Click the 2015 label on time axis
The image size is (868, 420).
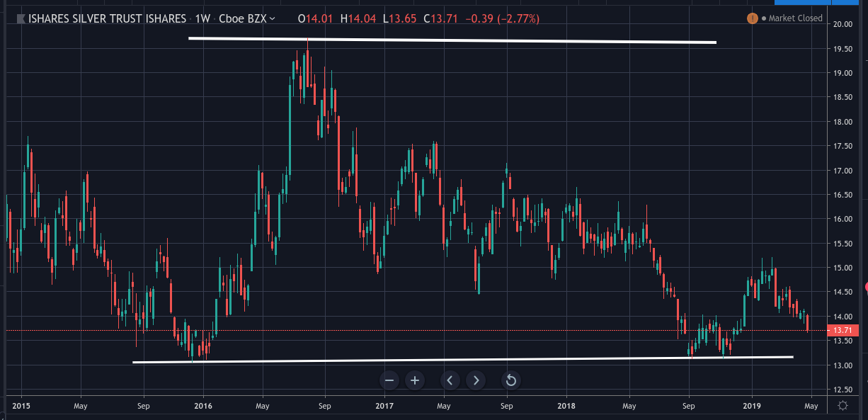pos(21,406)
